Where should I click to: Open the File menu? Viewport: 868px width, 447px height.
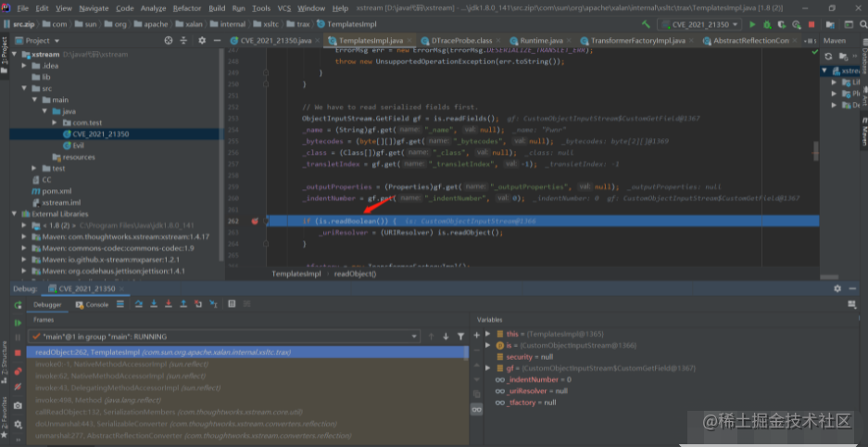tap(23, 8)
